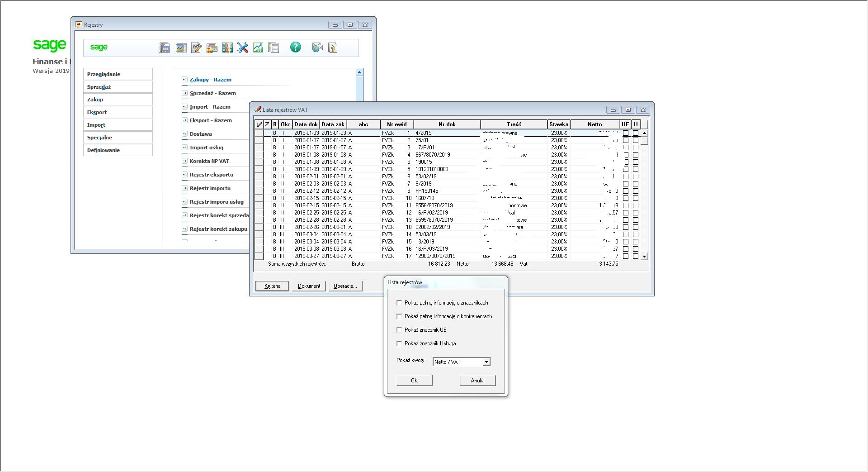Open the Sprzedaż - Razem link
868x472 pixels.
pos(213,93)
